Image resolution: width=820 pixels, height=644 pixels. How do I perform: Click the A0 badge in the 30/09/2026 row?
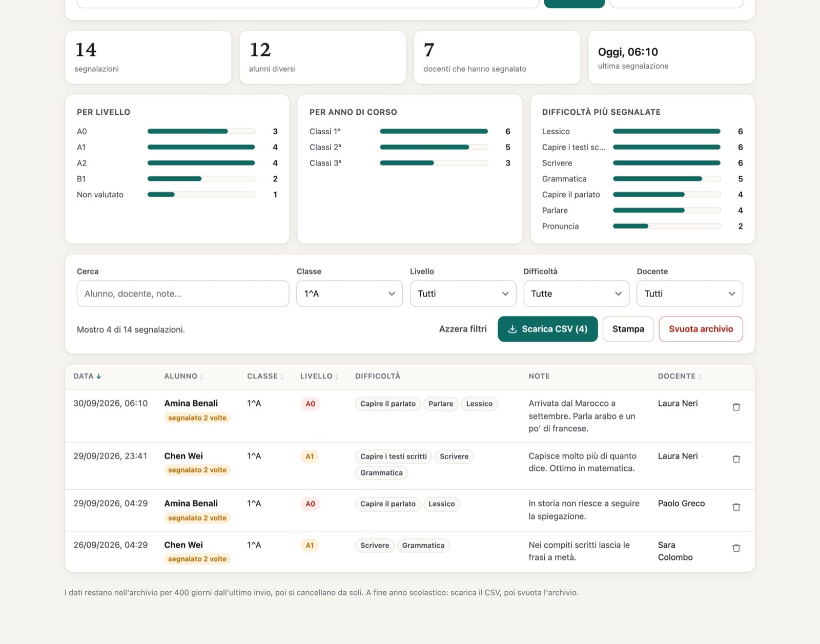click(x=310, y=404)
